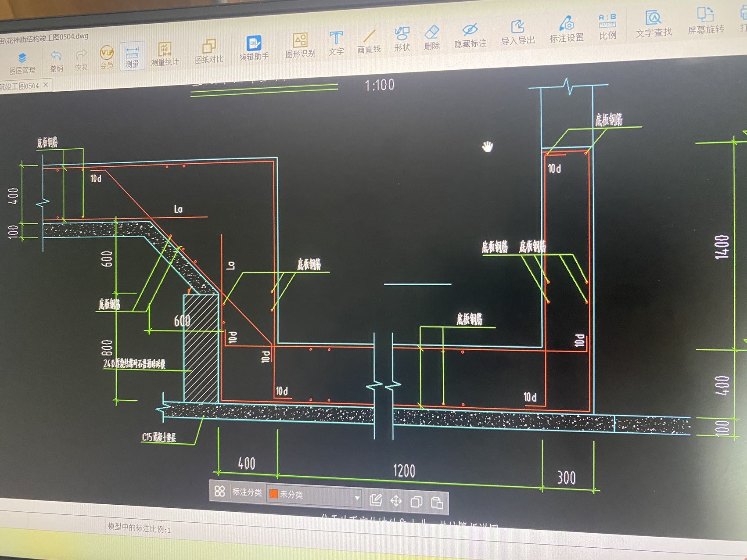Open the 编辑助手 edit assistant
This screenshot has height=560, width=747.
(x=254, y=48)
